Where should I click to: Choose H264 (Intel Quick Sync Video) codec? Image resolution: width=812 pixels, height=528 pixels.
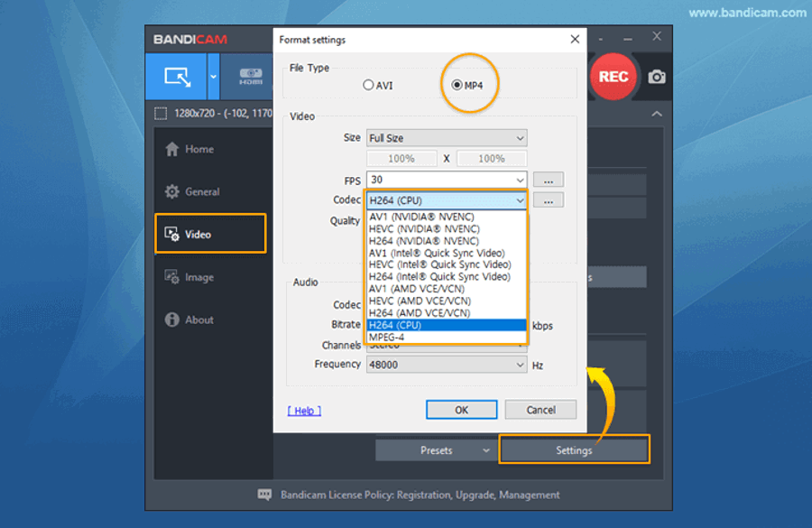click(447, 277)
